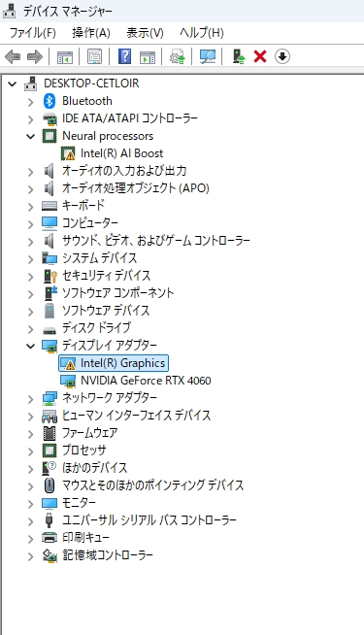Viewport: 364px width, 635px height.
Task: Collapse the ディスプレイ アダプター node
Action: coord(30,346)
